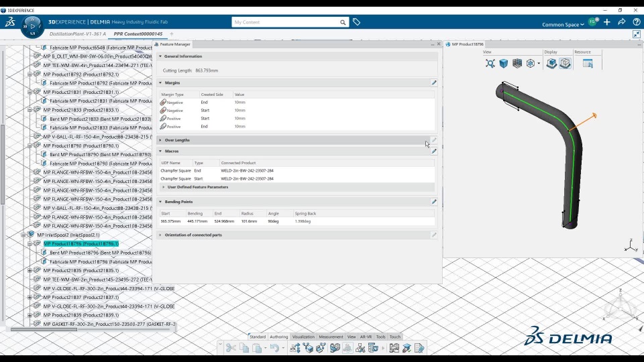This screenshot has height=362, width=644.
Task: Switch to the Authoring toolbar tab
Action: pyautogui.click(x=279, y=337)
